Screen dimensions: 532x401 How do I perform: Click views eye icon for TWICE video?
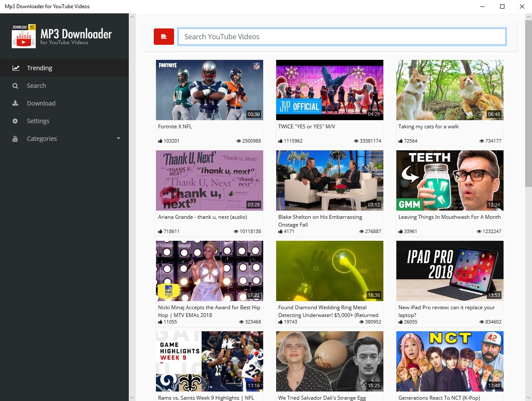coord(356,141)
